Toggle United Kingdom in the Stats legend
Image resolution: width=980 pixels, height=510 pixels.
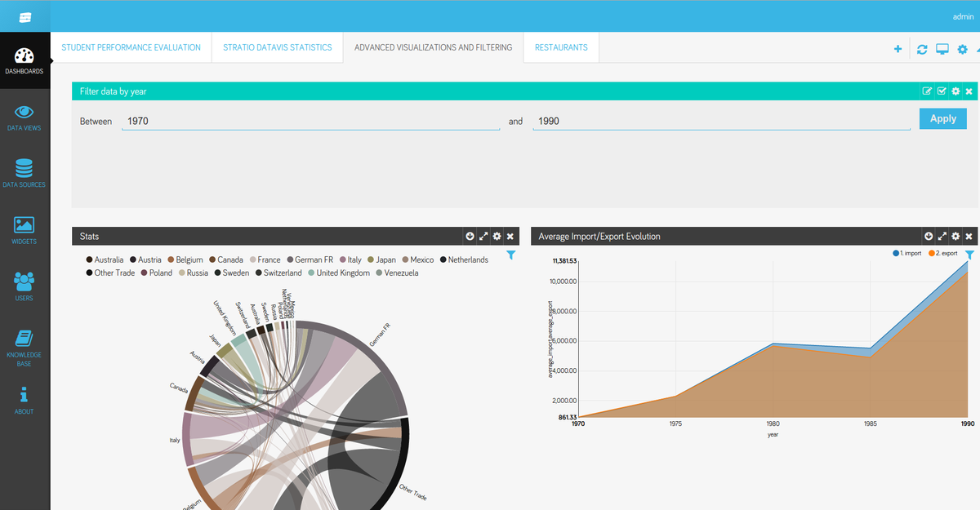tap(339, 273)
